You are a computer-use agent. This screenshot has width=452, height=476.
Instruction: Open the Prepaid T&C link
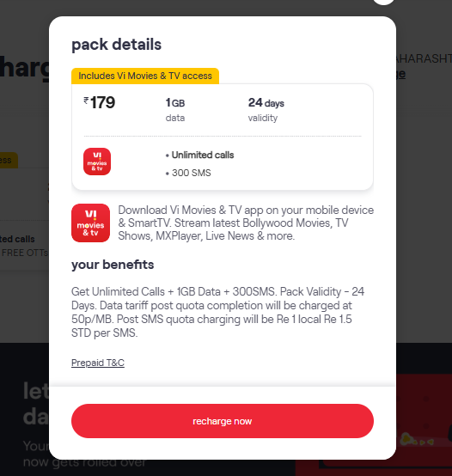[98, 363]
